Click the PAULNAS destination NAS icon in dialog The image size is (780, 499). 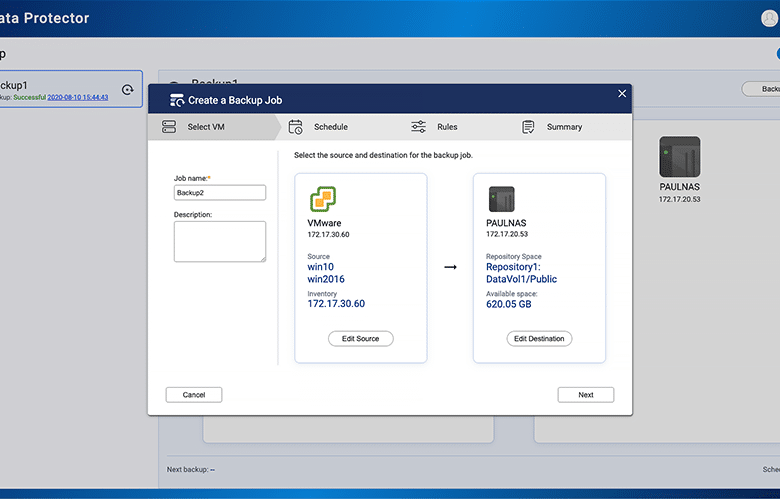(501, 199)
